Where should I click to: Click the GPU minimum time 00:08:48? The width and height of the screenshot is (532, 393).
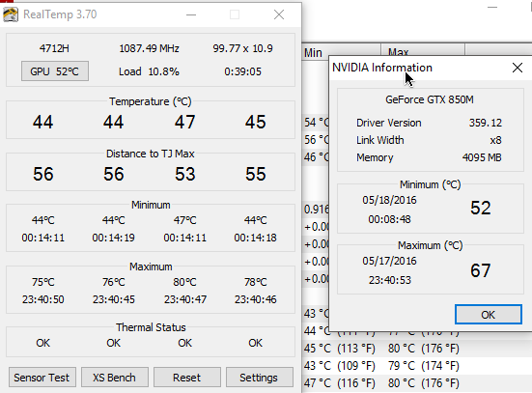(389, 219)
